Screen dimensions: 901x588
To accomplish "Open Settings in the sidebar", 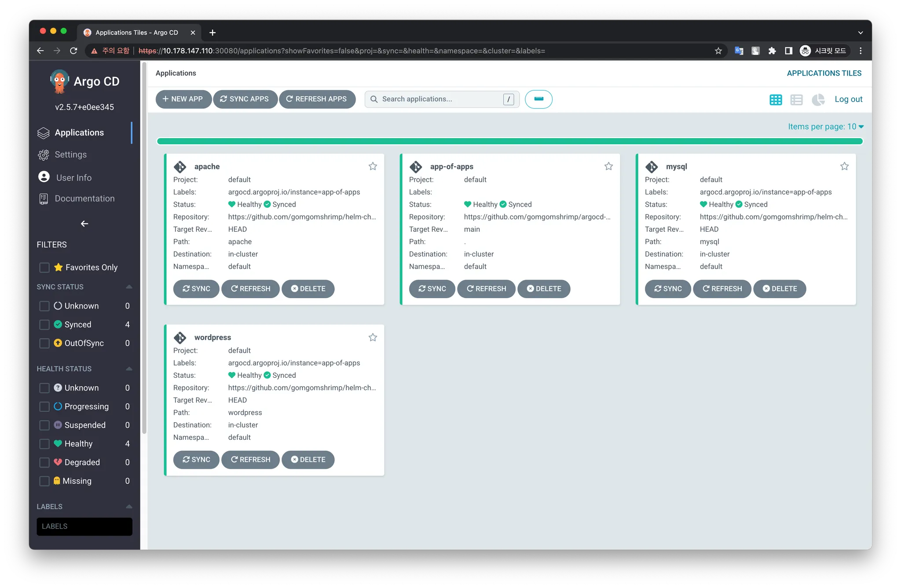I will coord(70,155).
